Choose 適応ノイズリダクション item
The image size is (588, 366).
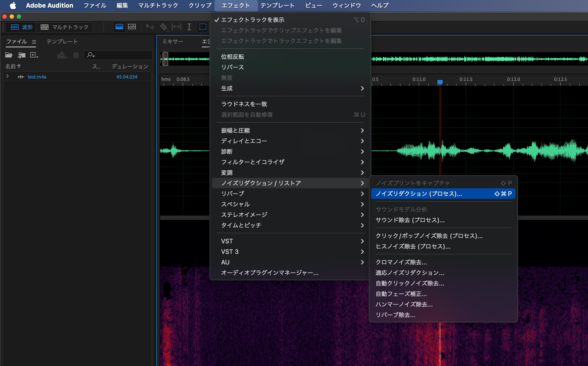click(x=443, y=273)
